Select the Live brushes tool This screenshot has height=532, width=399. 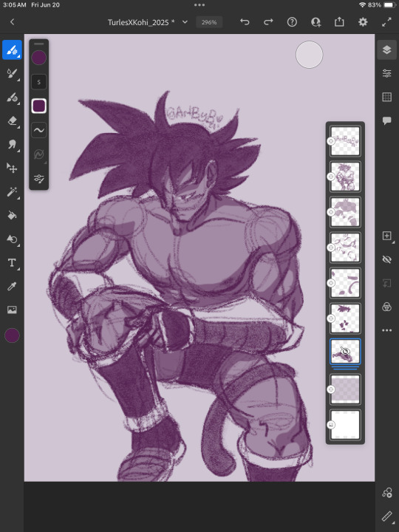[13, 74]
